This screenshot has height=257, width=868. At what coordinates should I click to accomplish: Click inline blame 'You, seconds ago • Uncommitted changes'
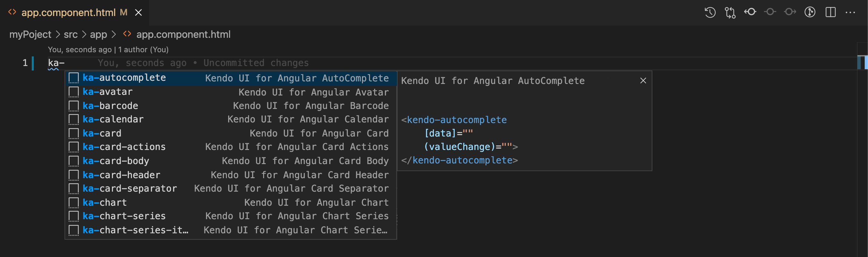[203, 63]
